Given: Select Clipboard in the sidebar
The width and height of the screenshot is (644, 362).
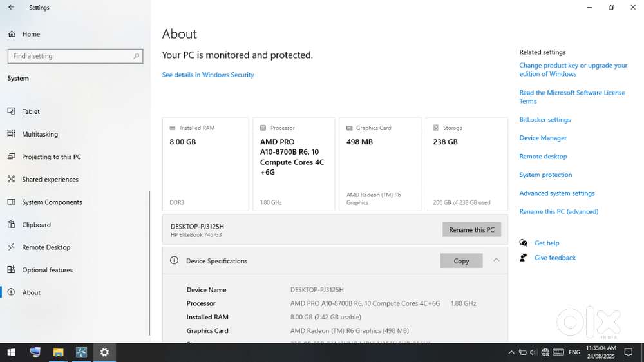Looking at the screenshot, I should [36, 225].
